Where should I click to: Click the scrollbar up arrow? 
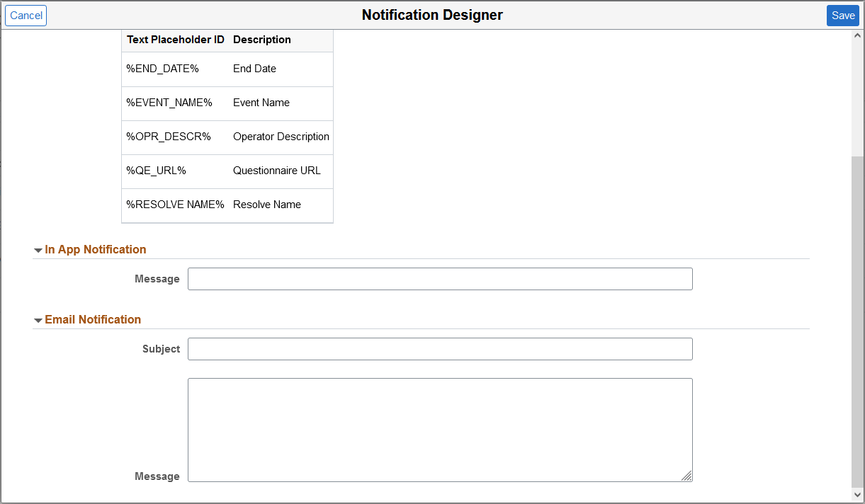tap(858, 35)
